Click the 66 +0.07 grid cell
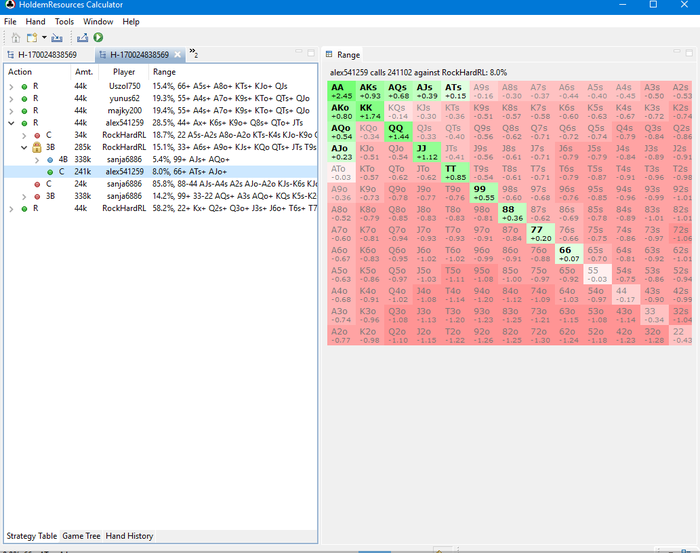700x553 pixels. pos(569,254)
